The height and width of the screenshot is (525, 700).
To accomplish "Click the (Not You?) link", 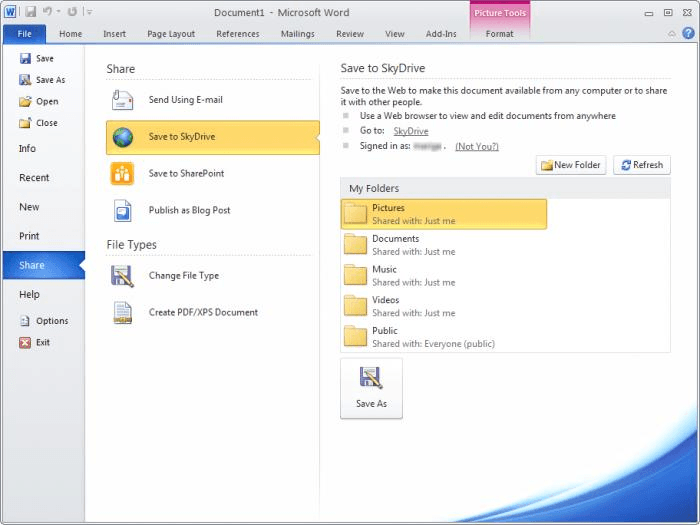I will pyautogui.click(x=477, y=146).
